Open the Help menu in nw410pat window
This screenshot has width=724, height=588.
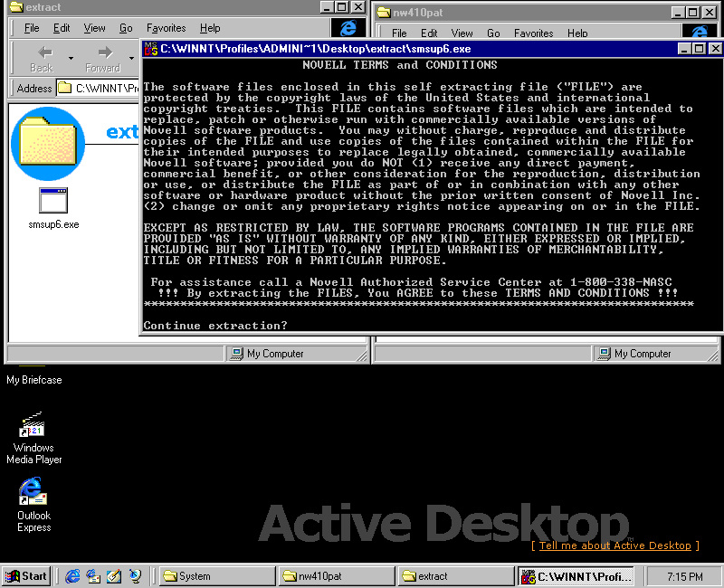point(577,33)
